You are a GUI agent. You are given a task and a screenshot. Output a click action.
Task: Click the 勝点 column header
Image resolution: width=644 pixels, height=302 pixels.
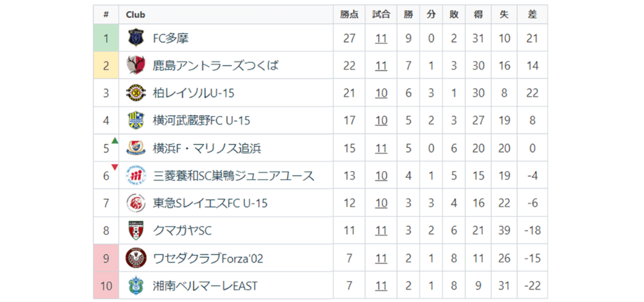(349, 14)
